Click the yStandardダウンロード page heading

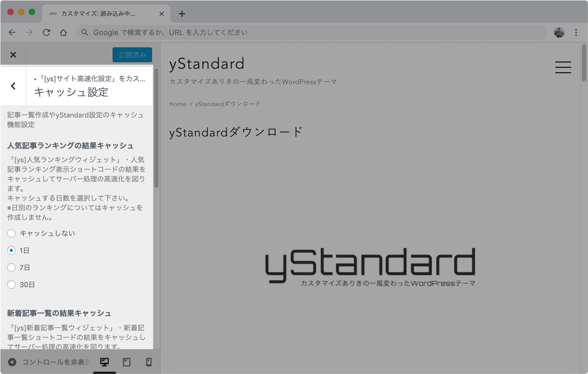tap(236, 132)
